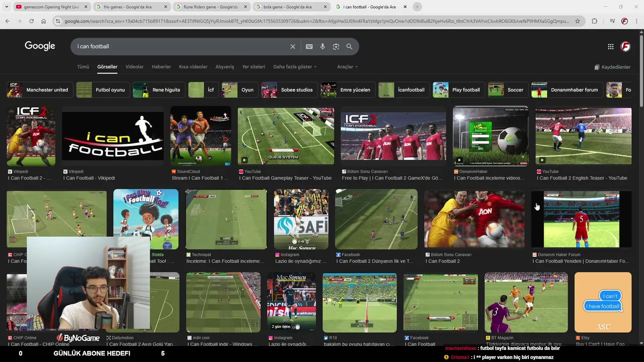644x362 pixels.
Task: Filter by 'Donanımhaber forum' chip
Action: pos(567,90)
